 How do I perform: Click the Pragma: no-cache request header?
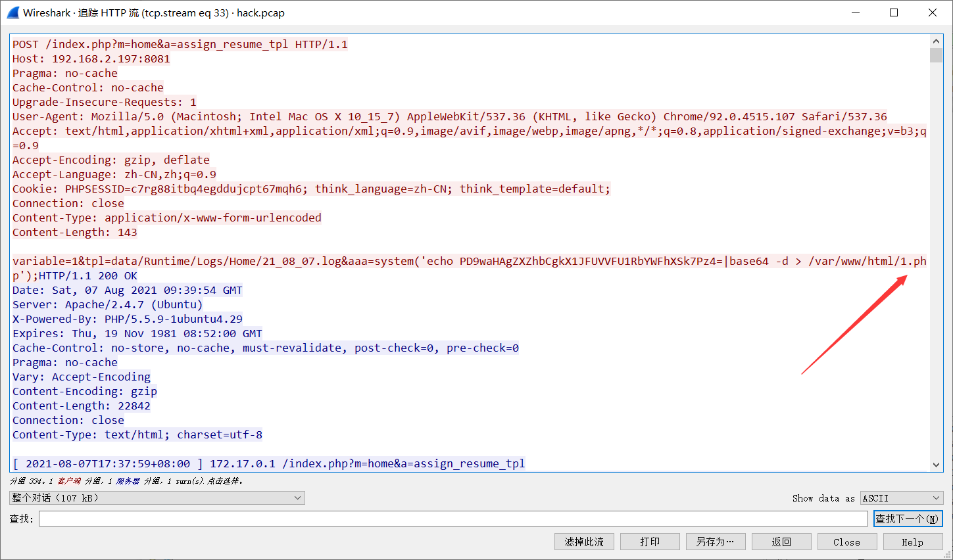tap(65, 73)
